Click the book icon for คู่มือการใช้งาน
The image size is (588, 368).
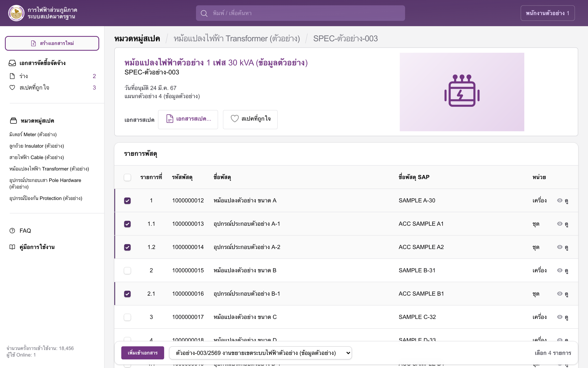pyautogui.click(x=12, y=247)
